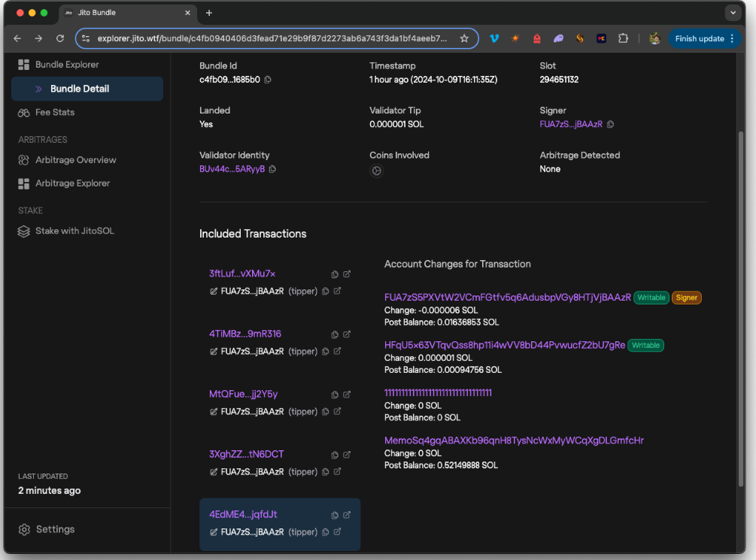Copy transaction 3ftLuf...vXMu7x signature
This screenshot has height=560, width=756.
pos(335,274)
